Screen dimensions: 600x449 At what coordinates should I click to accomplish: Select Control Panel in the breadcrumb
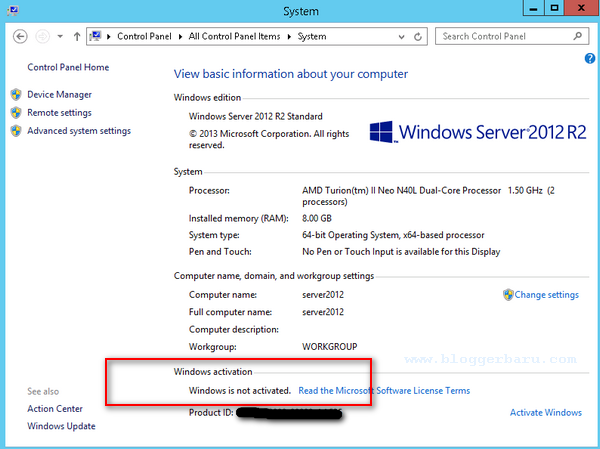coord(144,36)
